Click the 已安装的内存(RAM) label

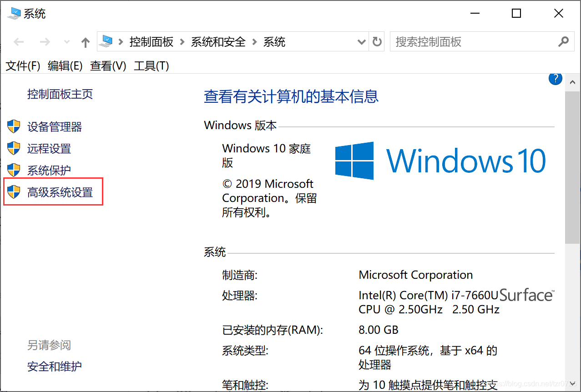273,330
